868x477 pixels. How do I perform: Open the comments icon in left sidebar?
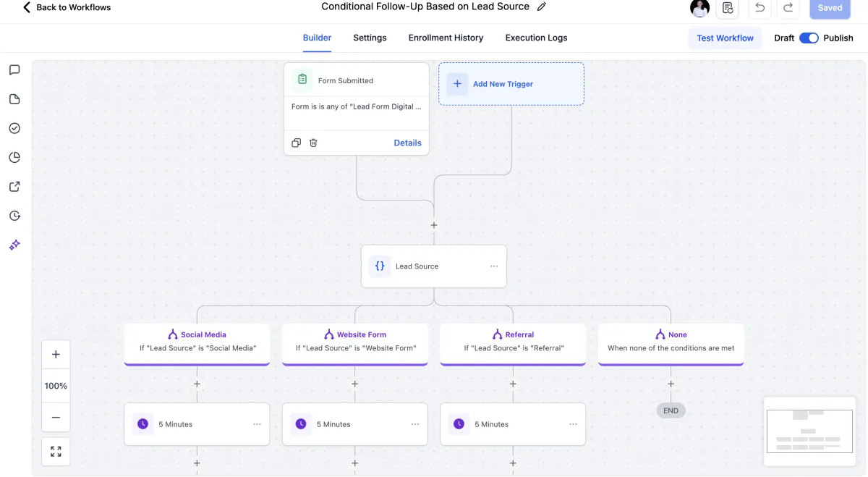coord(14,70)
